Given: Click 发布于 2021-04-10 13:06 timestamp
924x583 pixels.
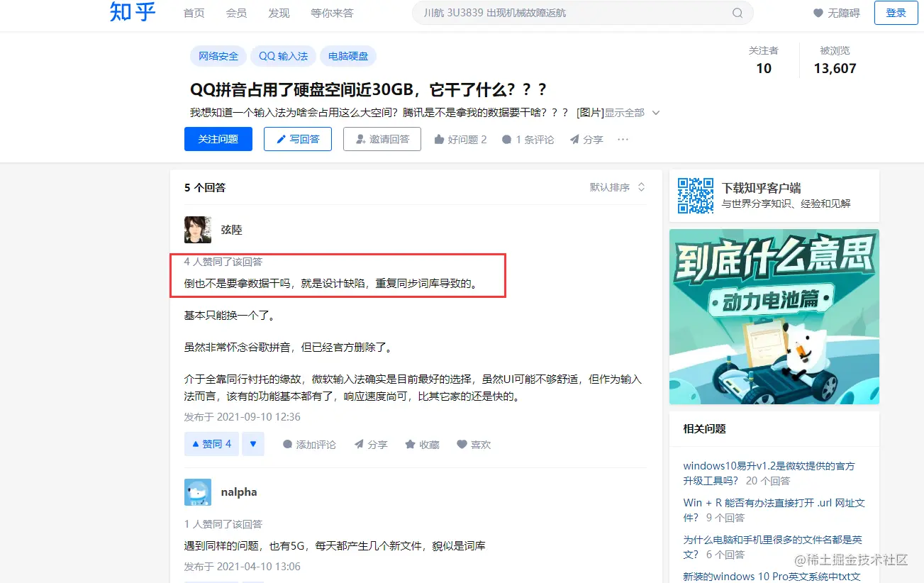Looking at the screenshot, I should tap(243, 567).
